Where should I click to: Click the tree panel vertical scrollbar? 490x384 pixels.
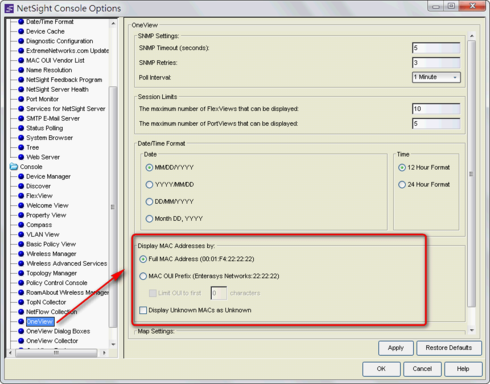click(113, 207)
